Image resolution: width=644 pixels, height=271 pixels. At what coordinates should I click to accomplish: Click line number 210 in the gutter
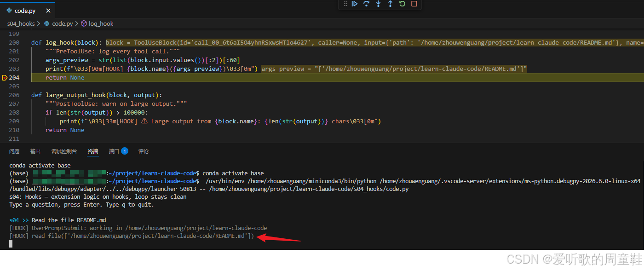click(14, 130)
